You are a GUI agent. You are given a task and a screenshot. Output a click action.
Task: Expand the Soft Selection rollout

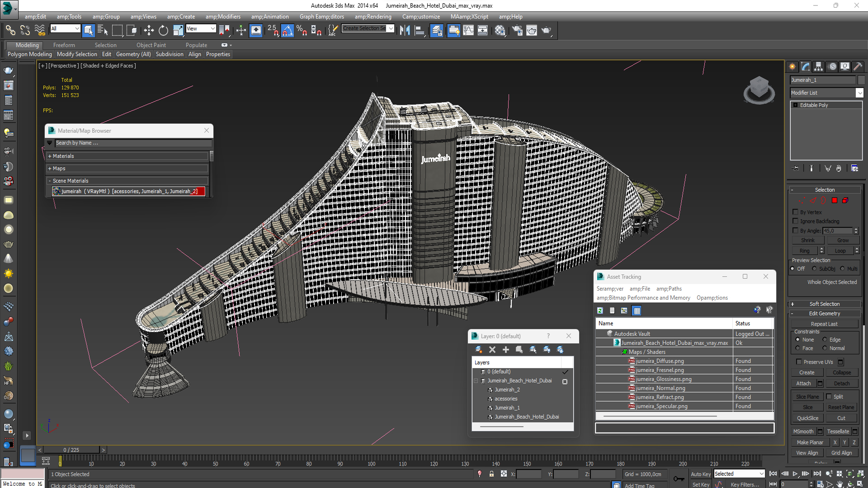(x=792, y=304)
